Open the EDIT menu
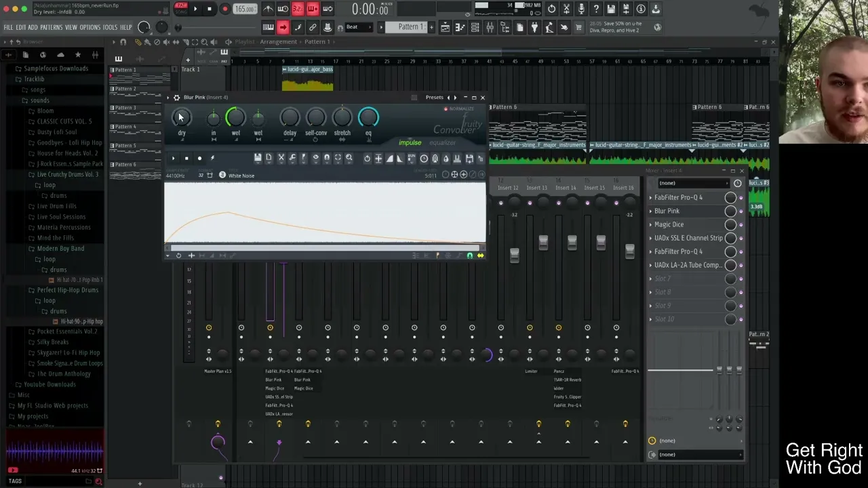868x488 pixels. click(x=20, y=27)
